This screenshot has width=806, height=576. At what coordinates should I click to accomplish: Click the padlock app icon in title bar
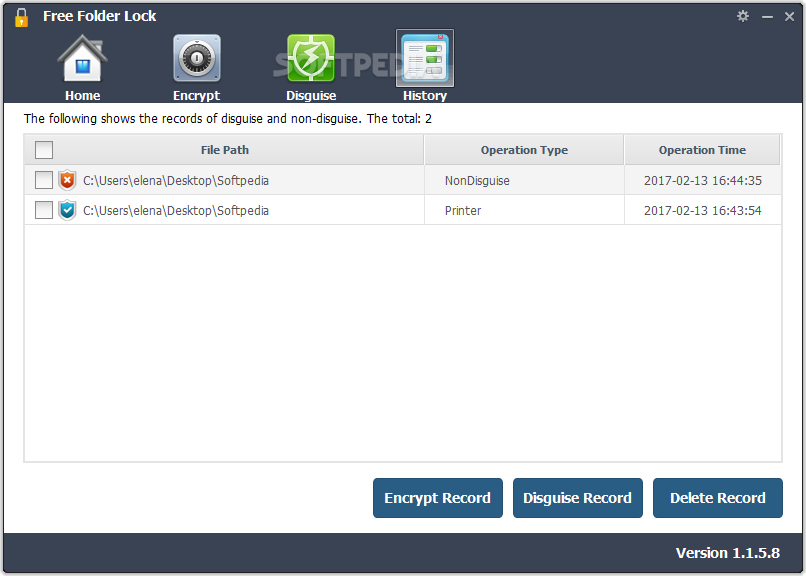click(x=22, y=17)
